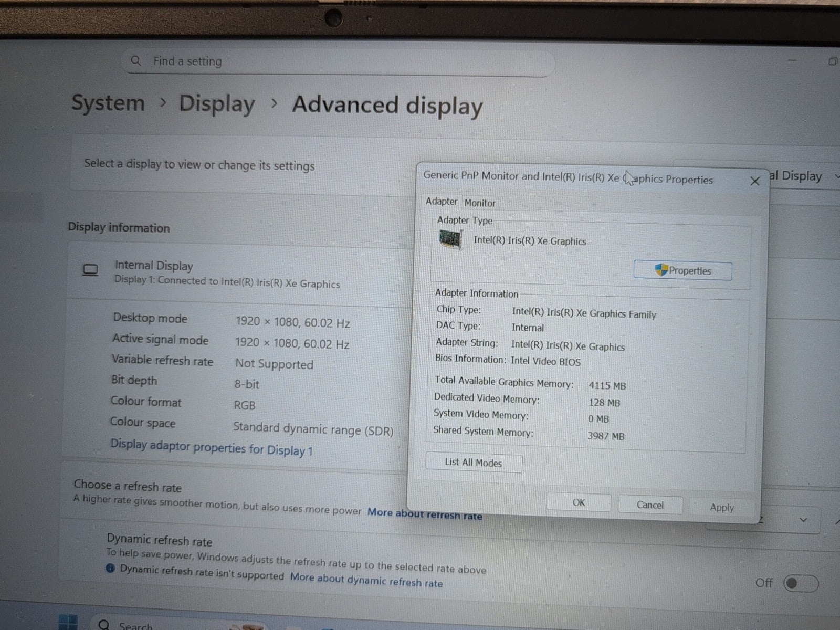840x630 pixels.
Task: Toggle the Dynamic refresh rate switch
Action: coord(801,583)
